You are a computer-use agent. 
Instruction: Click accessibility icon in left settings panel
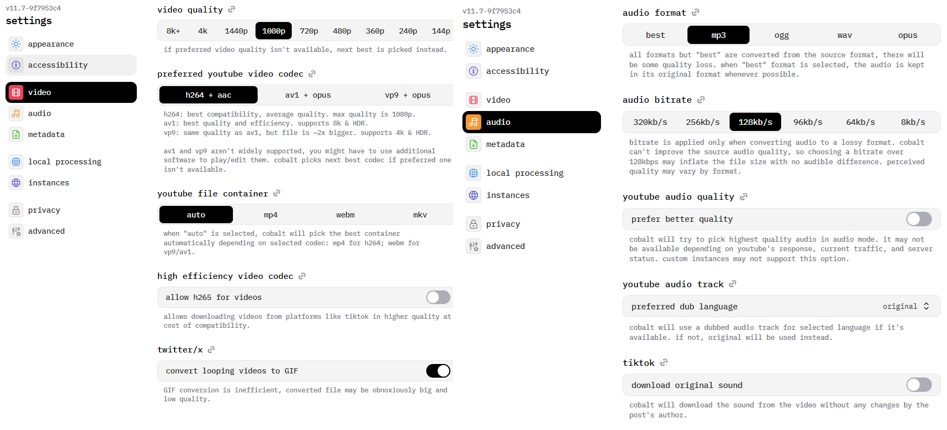(16, 65)
